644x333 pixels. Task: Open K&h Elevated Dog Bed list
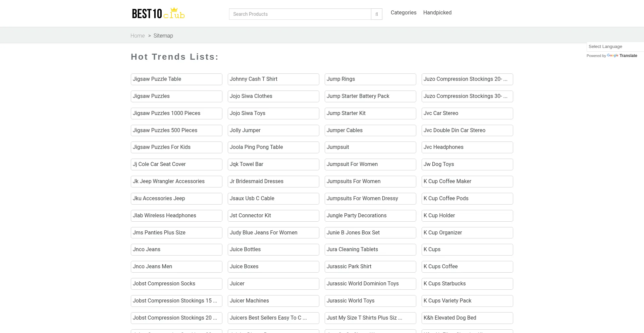(467, 318)
